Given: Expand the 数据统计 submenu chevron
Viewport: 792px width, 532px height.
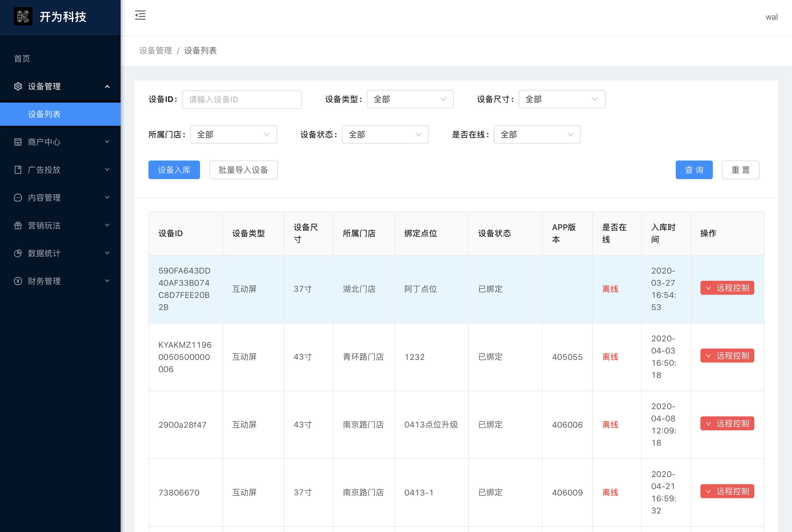Looking at the screenshot, I should (x=107, y=253).
